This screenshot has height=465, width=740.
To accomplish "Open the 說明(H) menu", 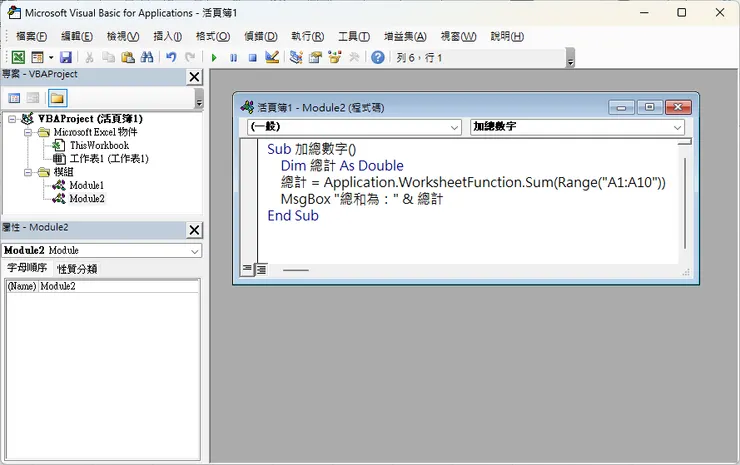I will (x=507, y=36).
